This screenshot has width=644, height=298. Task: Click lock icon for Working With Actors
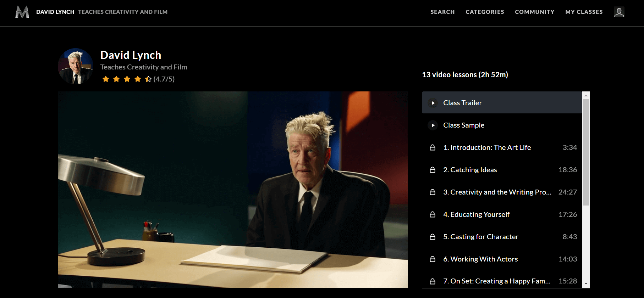(433, 259)
